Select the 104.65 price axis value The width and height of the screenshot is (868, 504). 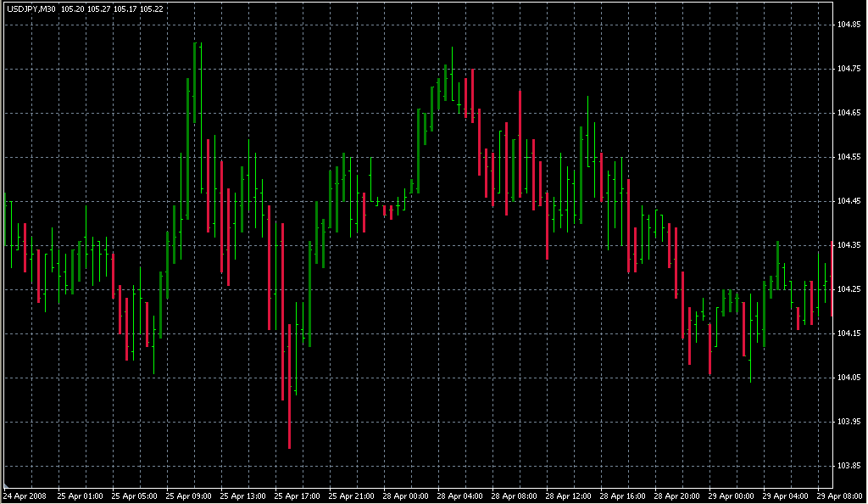click(849, 113)
